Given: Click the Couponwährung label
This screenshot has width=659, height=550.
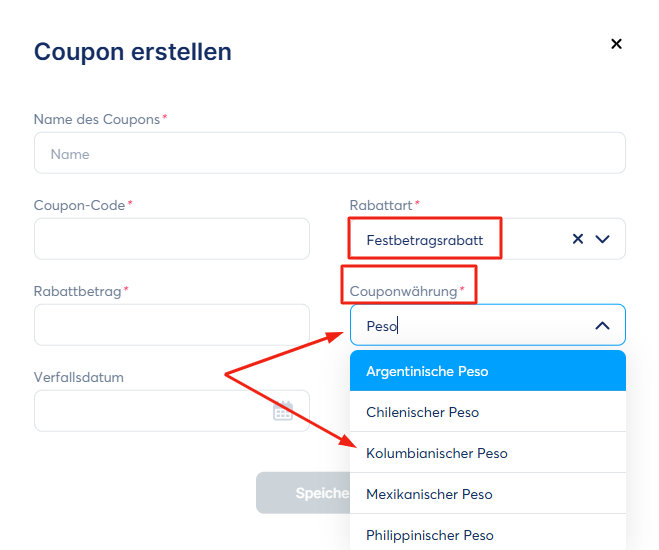Looking at the screenshot, I should click(403, 291).
